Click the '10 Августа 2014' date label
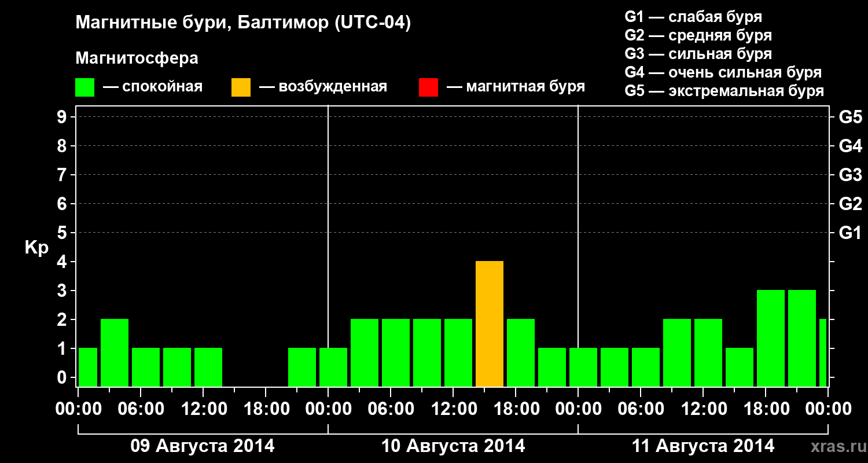This screenshot has width=868, height=463. point(453,446)
